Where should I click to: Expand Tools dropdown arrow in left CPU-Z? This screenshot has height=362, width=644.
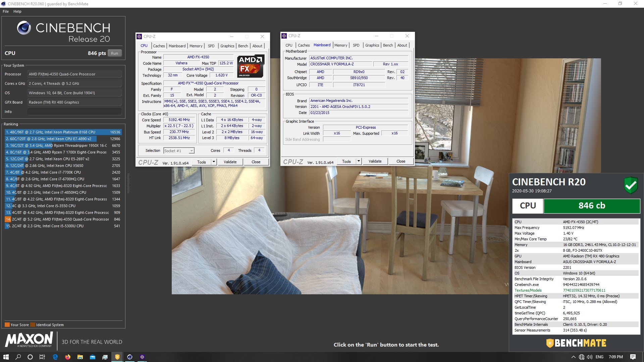tap(214, 162)
